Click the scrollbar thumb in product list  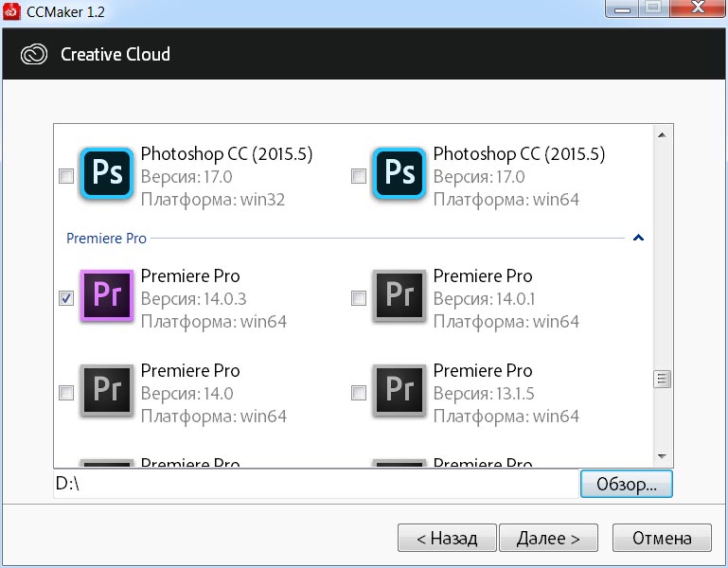point(663,379)
